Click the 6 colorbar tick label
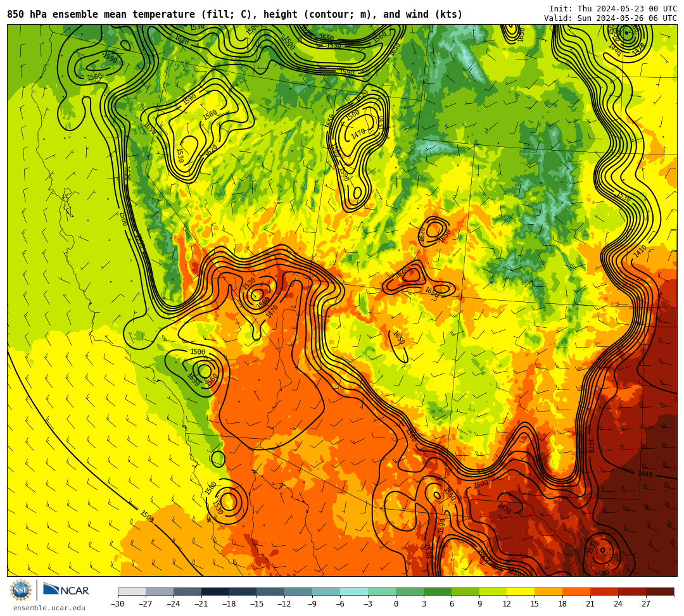Screen dimensions: 684x616 point(452,604)
